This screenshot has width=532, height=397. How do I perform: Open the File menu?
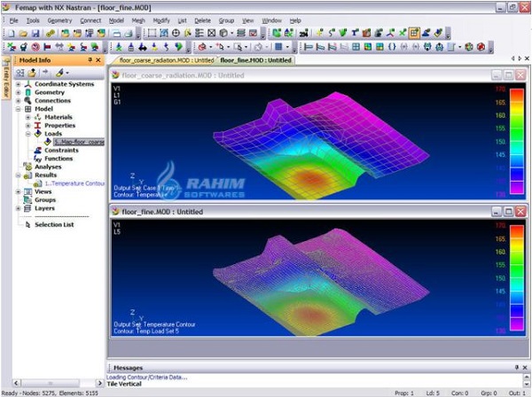coord(13,20)
